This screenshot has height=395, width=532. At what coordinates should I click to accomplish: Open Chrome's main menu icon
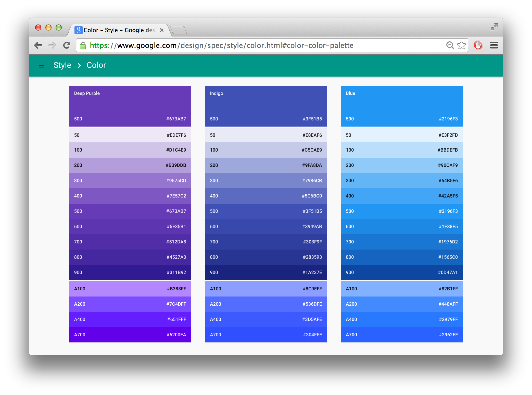(494, 45)
